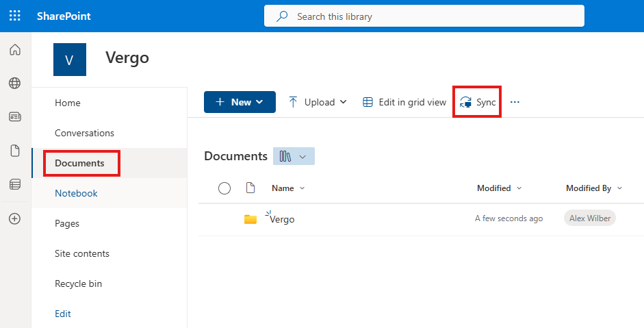Open the Upload dropdown menu

[318, 102]
